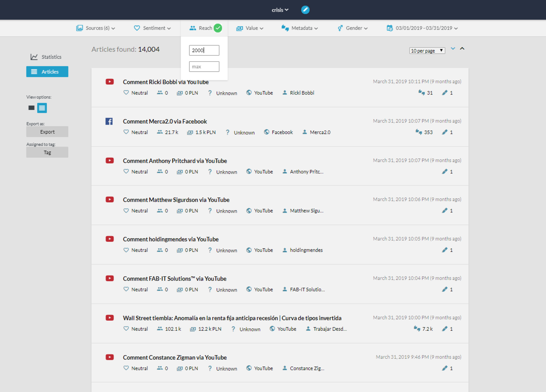Open the Gender filter menu
Image resolution: width=546 pixels, height=392 pixels.
pyautogui.click(x=352, y=28)
